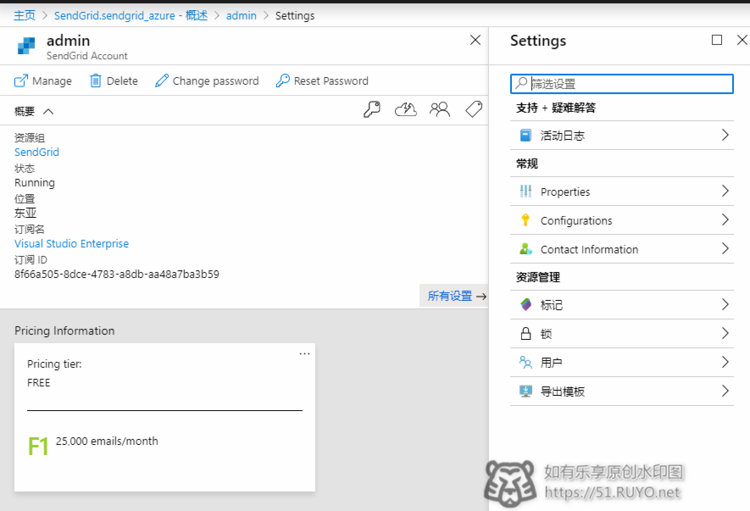Focus the 筛选设置 filter search box
The height and width of the screenshot is (511, 750).
click(621, 84)
